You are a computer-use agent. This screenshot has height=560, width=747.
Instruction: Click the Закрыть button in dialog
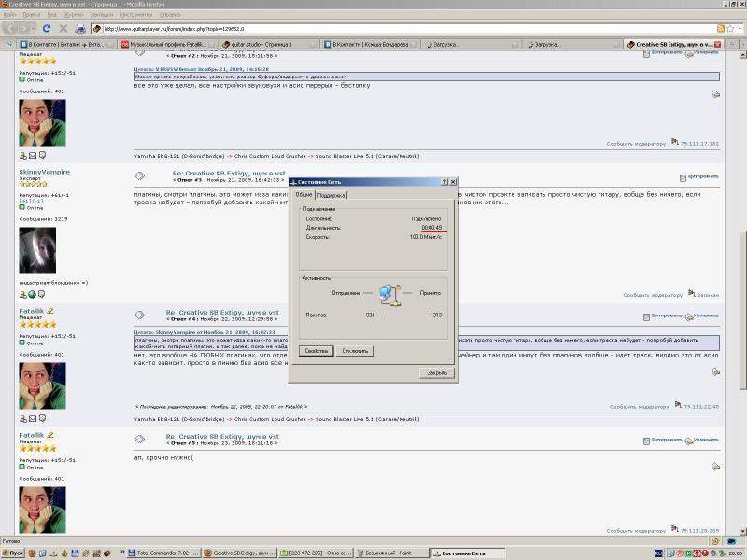click(x=437, y=372)
